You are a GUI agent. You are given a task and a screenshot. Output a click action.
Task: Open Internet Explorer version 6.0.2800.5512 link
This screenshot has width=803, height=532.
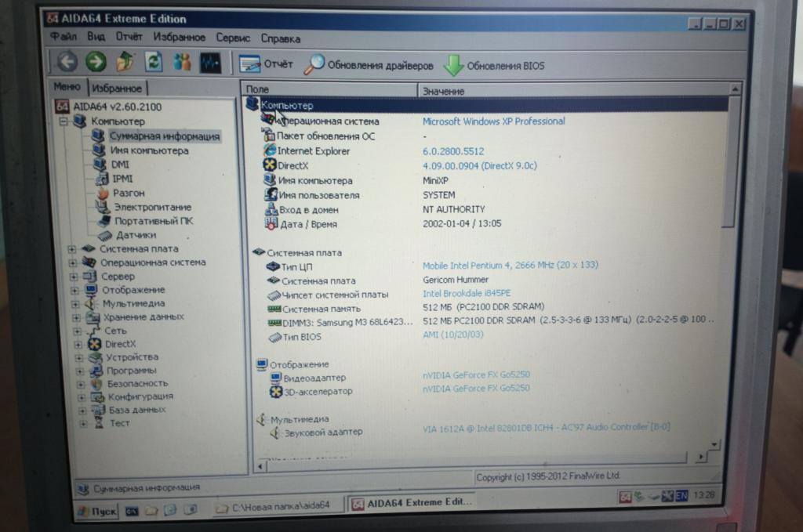coord(453,151)
